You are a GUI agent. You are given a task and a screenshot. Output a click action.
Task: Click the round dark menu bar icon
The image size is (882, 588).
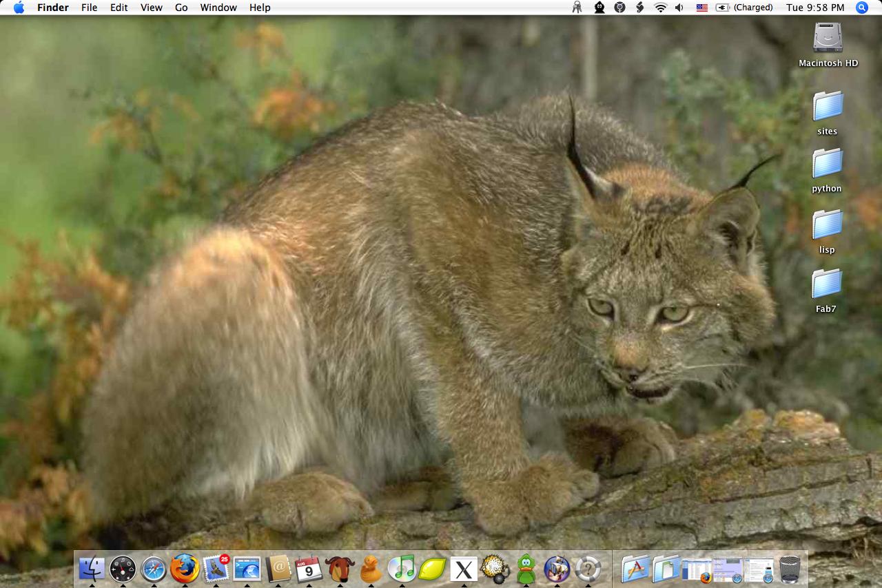point(619,8)
